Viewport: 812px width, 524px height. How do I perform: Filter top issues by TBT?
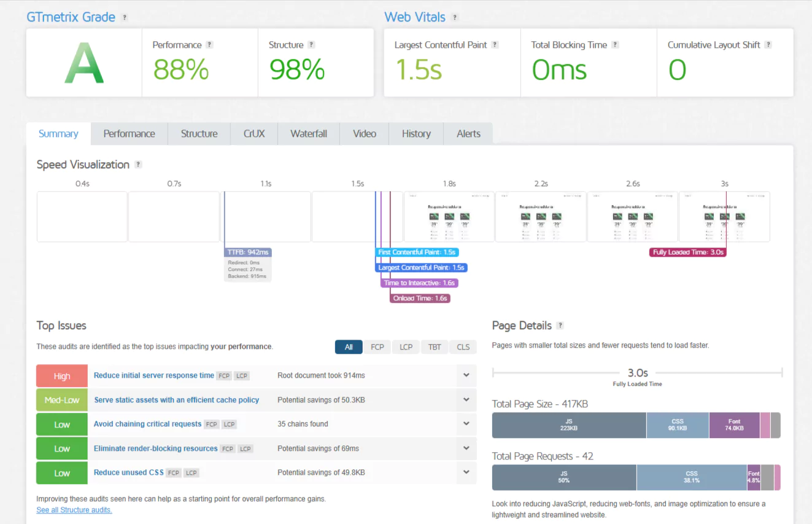pyautogui.click(x=435, y=347)
